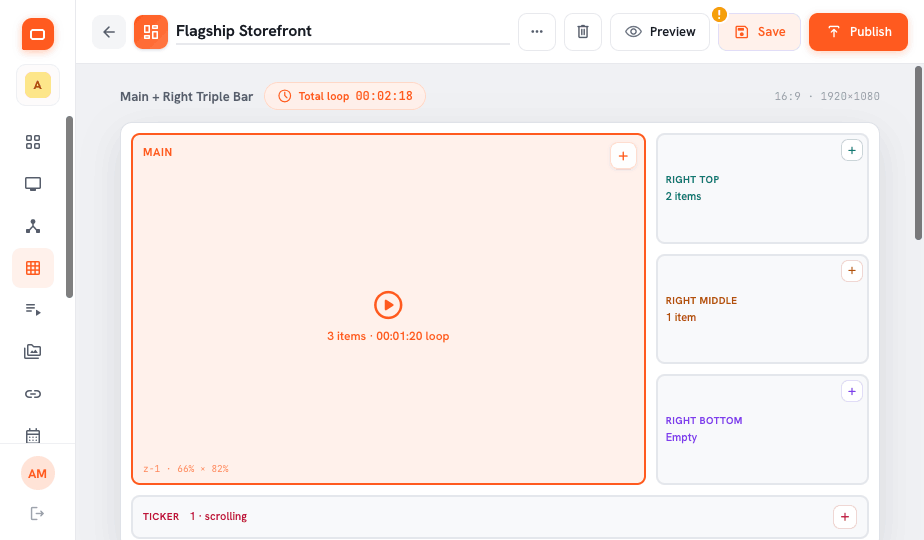Select the Ticker label
The height and width of the screenshot is (540, 924).
[x=160, y=516]
